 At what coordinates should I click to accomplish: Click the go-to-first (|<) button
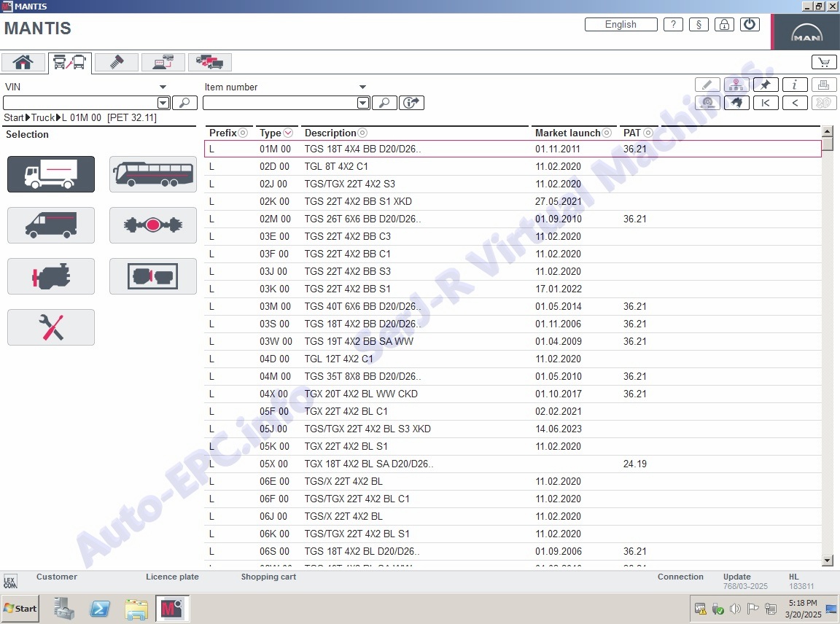click(x=766, y=103)
